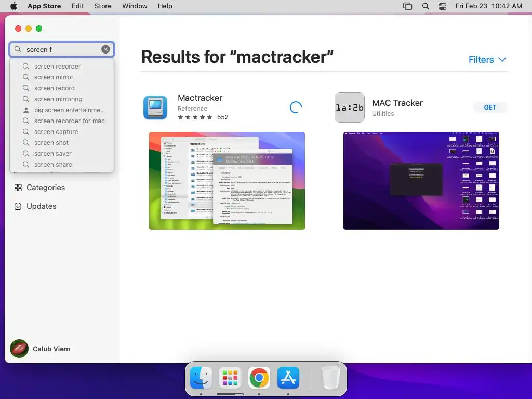532x399 pixels.
Task: Open the Categories grid icon in sidebar
Action: point(18,188)
